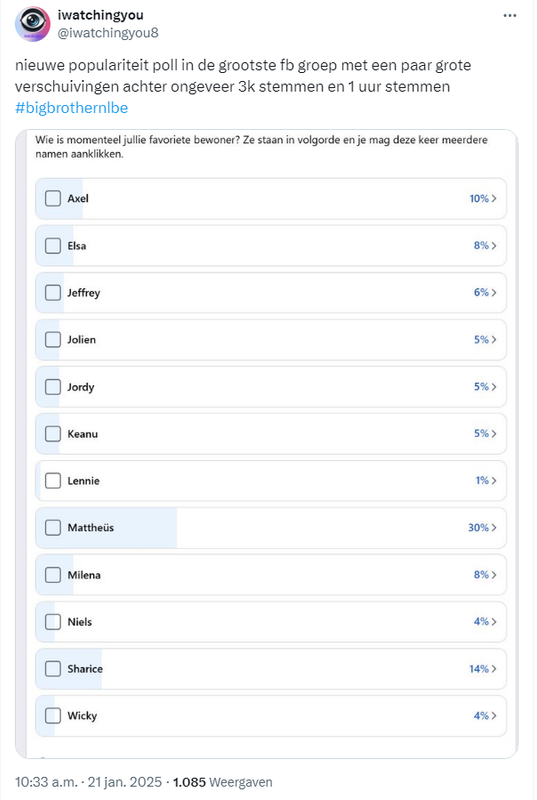This screenshot has height=800, width=537.
Task: Expand Mattheüs 30% results chevron
Action: 494,528
